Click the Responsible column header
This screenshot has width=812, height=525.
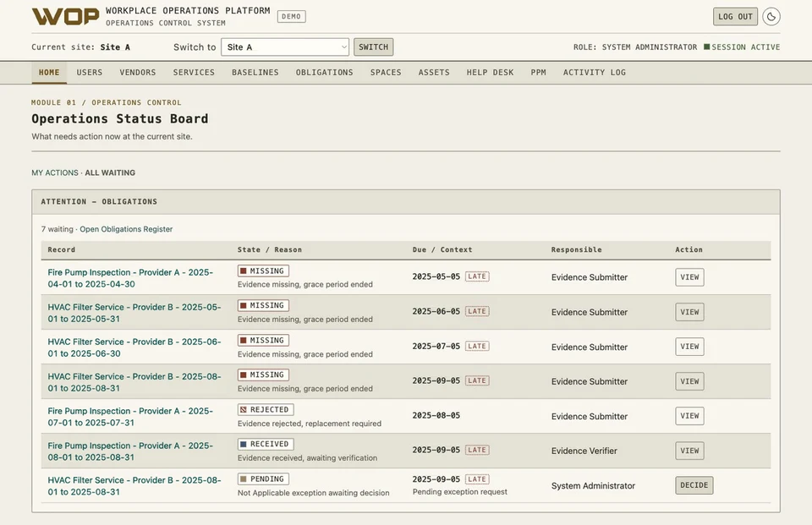click(576, 250)
